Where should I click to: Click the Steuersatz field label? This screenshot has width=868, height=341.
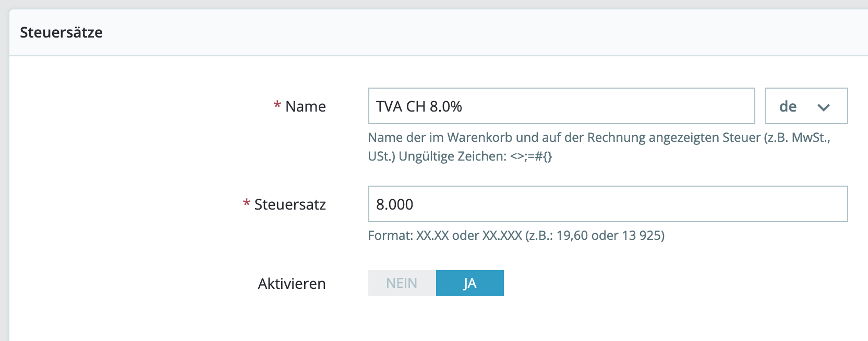point(290,204)
